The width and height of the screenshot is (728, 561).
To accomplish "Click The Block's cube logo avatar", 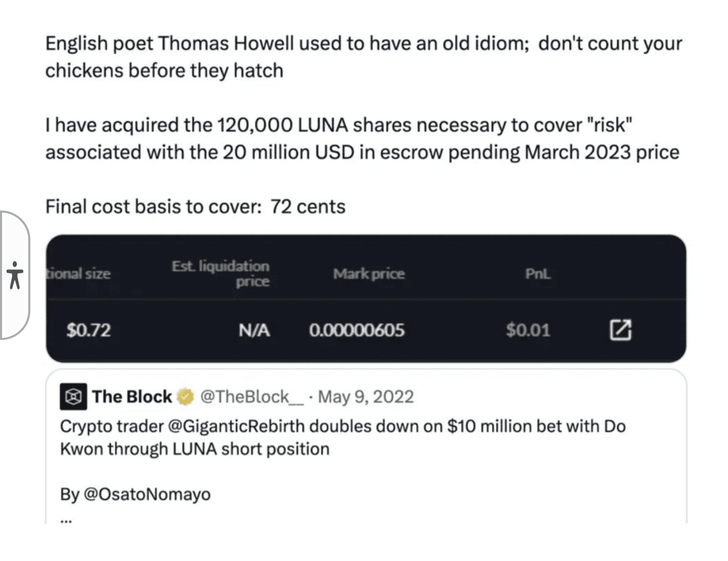I will [72, 397].
